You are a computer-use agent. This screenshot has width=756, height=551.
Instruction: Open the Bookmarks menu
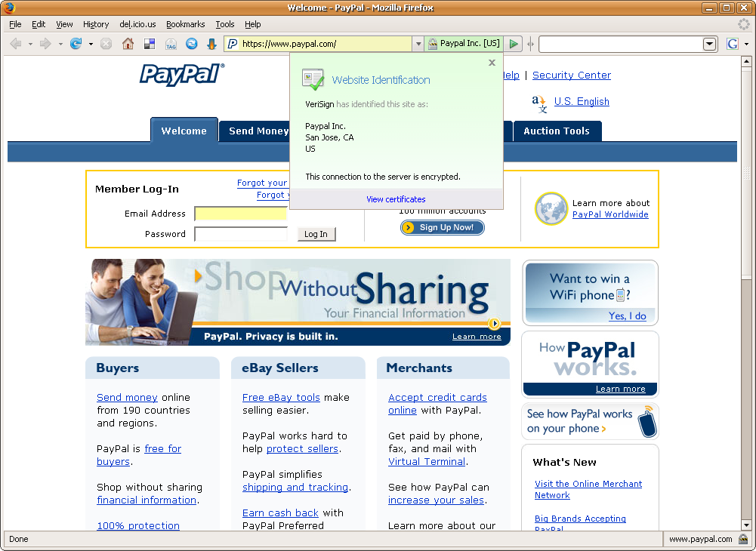click(x=186, y=24)
